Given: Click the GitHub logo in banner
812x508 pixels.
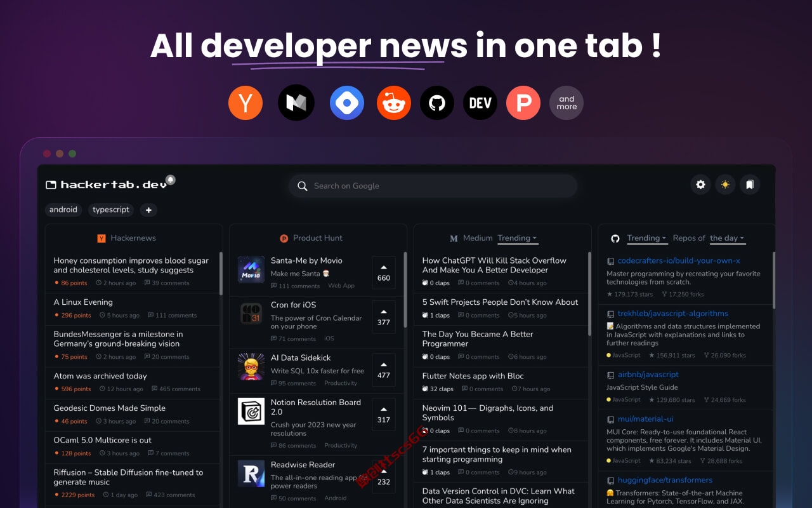Looking at the screenshot, I should pos(437,102).
